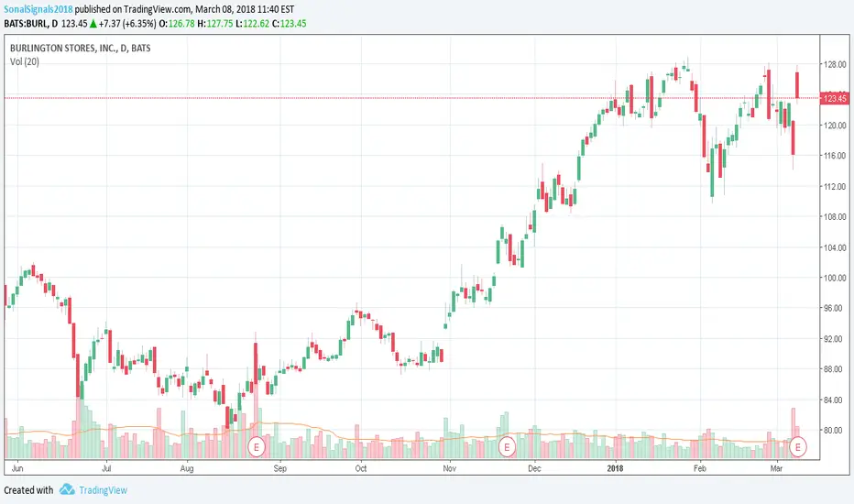Click the 104.00 price axis label

click(835, 247)
